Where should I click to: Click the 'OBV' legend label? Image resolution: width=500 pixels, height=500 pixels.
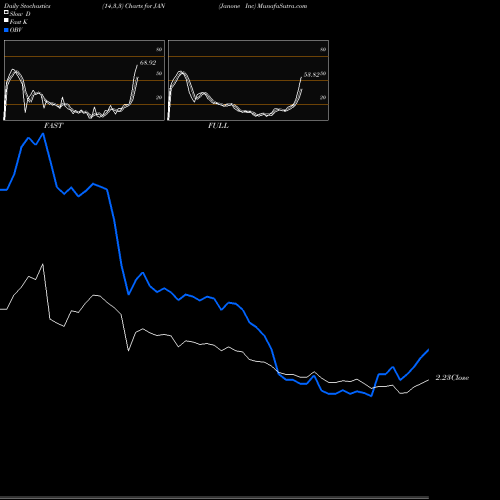coord(16,30)
